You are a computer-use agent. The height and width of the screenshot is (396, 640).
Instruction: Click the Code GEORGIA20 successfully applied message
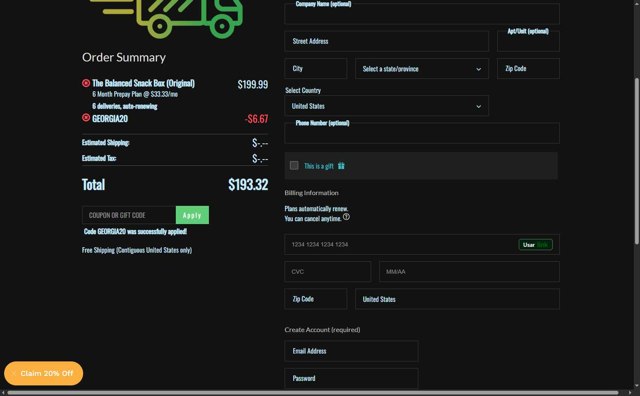pos(135,231)
